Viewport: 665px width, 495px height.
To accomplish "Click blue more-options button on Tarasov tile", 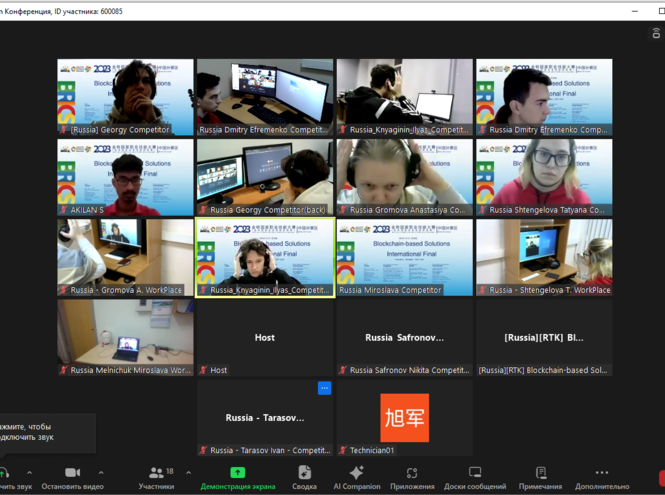I will tap(324, 388).
